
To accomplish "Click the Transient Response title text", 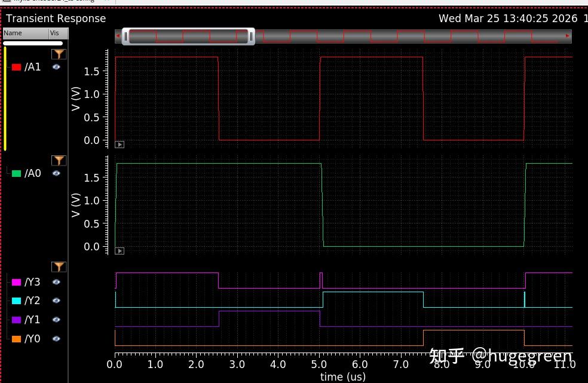I will coord(56,19).
